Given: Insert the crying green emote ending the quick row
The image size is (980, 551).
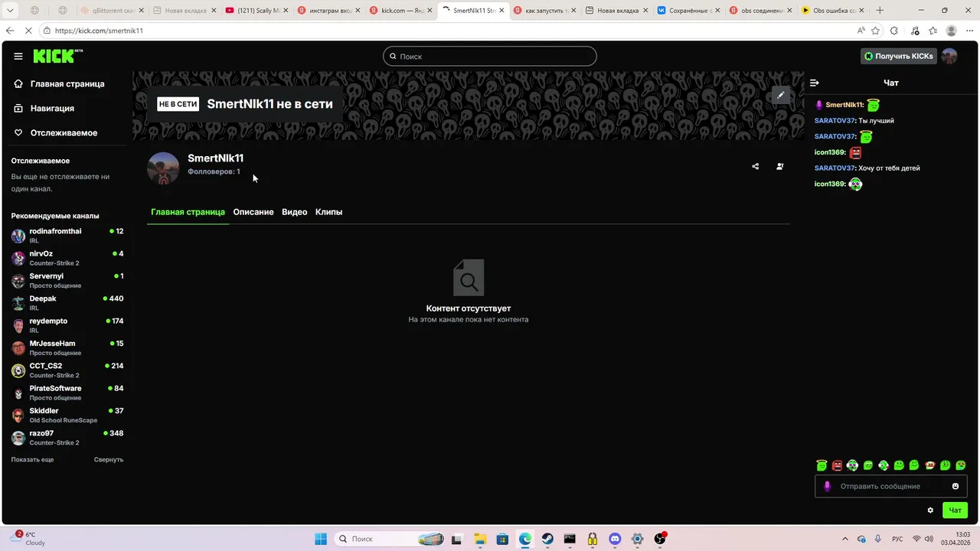Looking at the screenshot, I should pyautogui.click(x=961, y=465).
